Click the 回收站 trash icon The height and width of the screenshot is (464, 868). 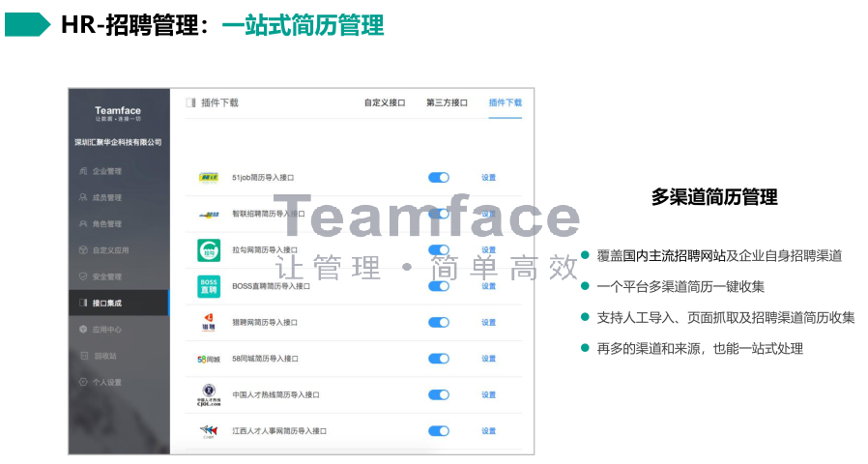tap(84, 356)
